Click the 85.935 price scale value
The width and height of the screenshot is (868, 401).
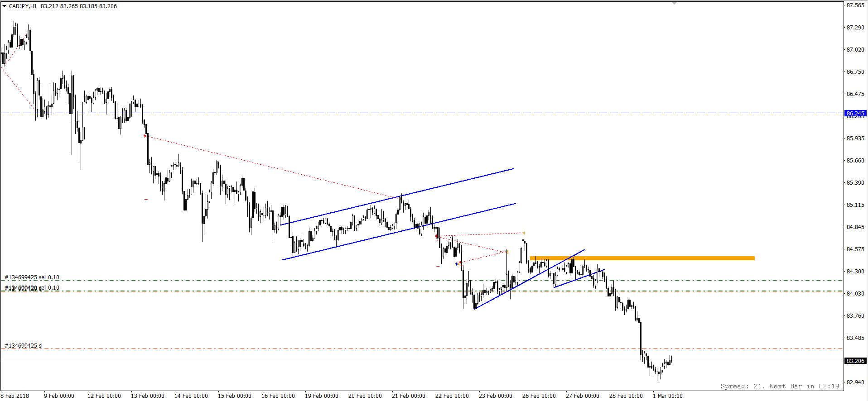855,138
